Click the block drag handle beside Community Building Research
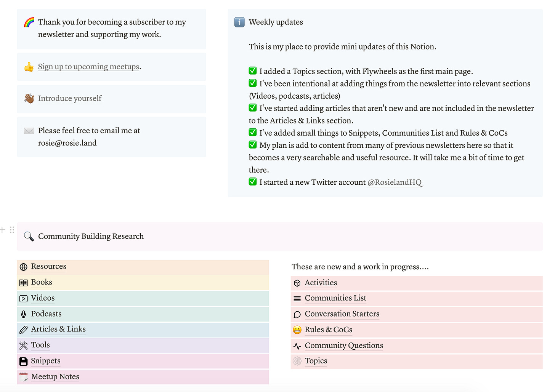The image size is (555, 392). [12, 230]
